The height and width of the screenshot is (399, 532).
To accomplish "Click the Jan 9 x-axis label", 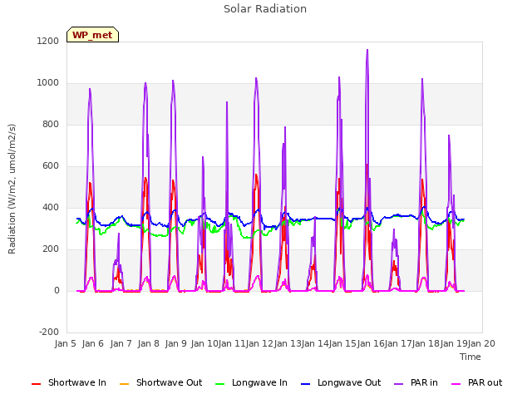I will (176, 343).
